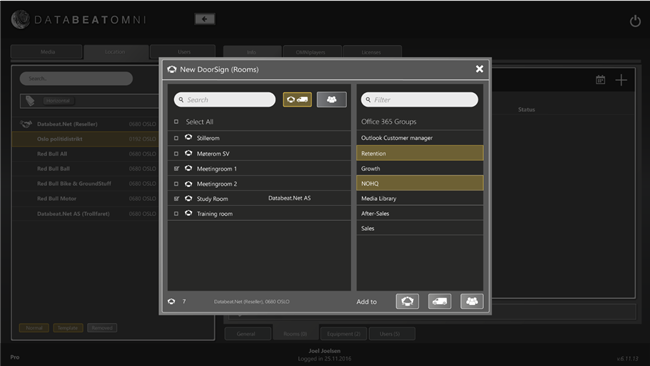Select Red Bull All location

click(x=85, y=154)
